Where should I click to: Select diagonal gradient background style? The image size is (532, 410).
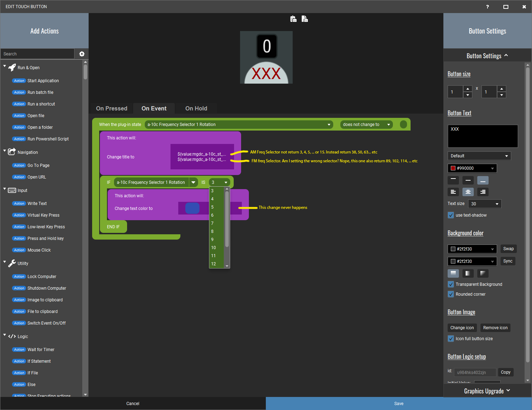(483, 273)
